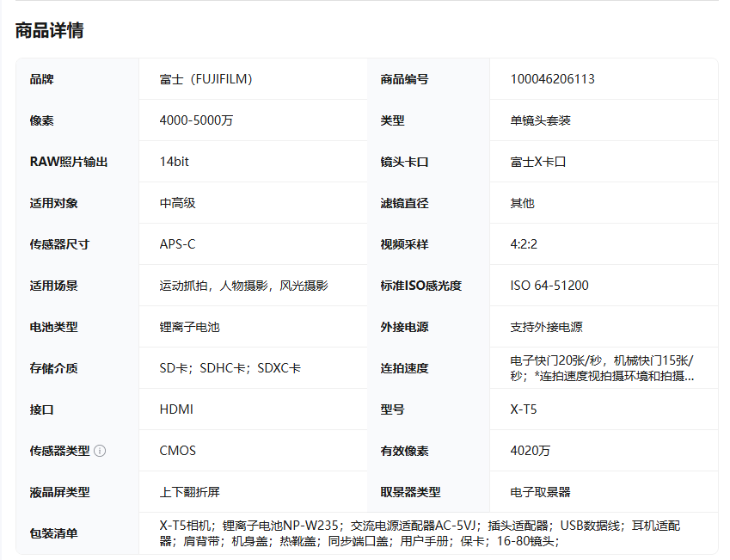Select value 运动抓拍，人物摄影，风光摄影
Viewport: 730px width, 560px height.
click(x=244, y=286)
